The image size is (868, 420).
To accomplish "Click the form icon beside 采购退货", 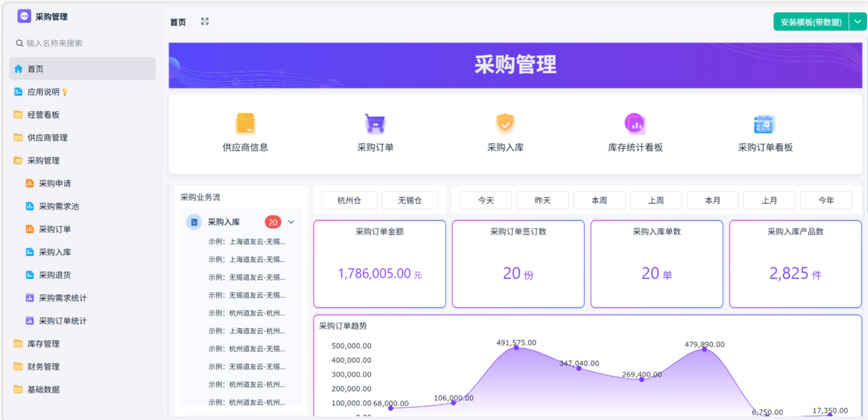I will point(30,275).
